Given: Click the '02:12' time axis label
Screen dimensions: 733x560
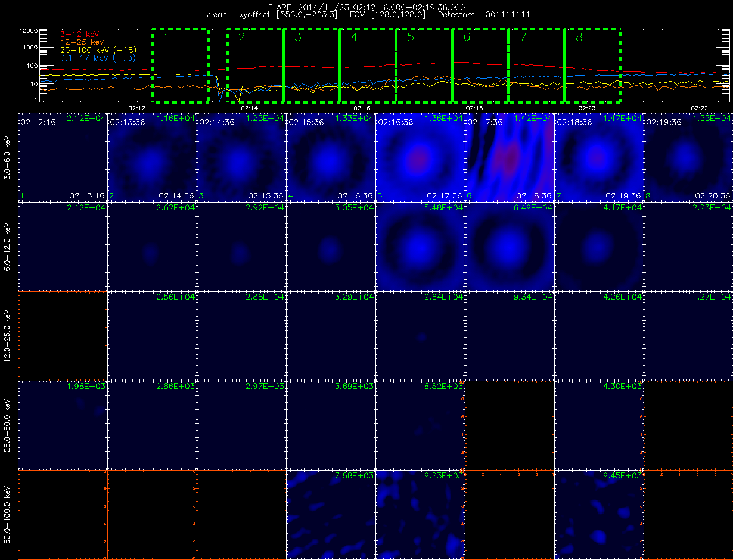Looking at the screenshot, I should (x=137, y=108).
